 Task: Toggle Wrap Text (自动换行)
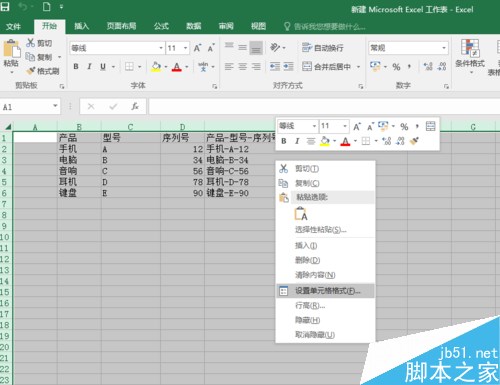(323, 48)
